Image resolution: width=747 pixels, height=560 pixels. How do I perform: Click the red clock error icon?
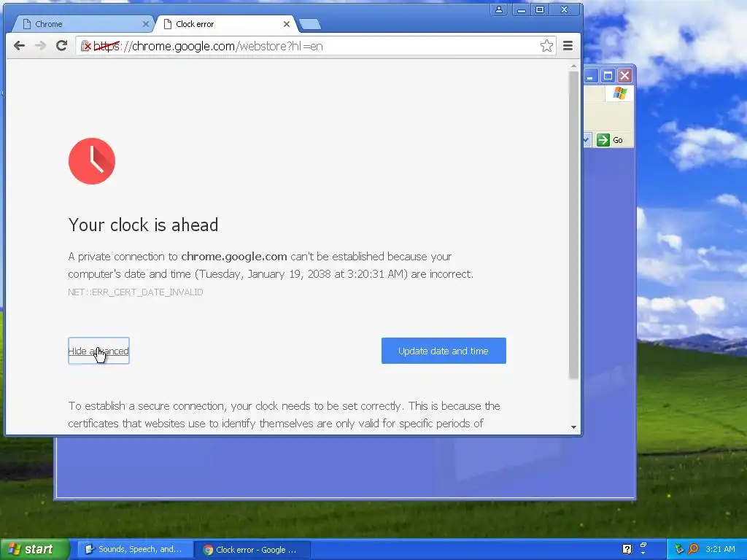[92, 161]
